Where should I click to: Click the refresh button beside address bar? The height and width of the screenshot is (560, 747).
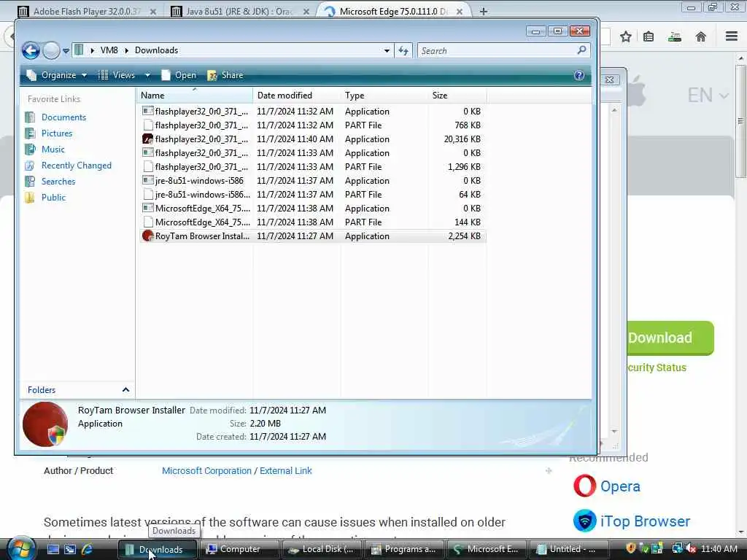pos(403,50)
